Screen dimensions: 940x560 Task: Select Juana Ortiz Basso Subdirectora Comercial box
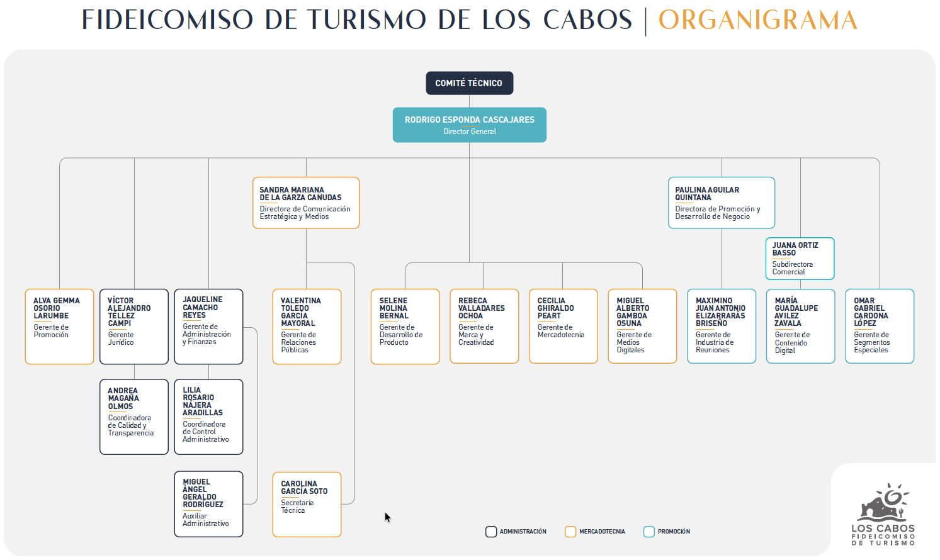[x=800, y=258]
